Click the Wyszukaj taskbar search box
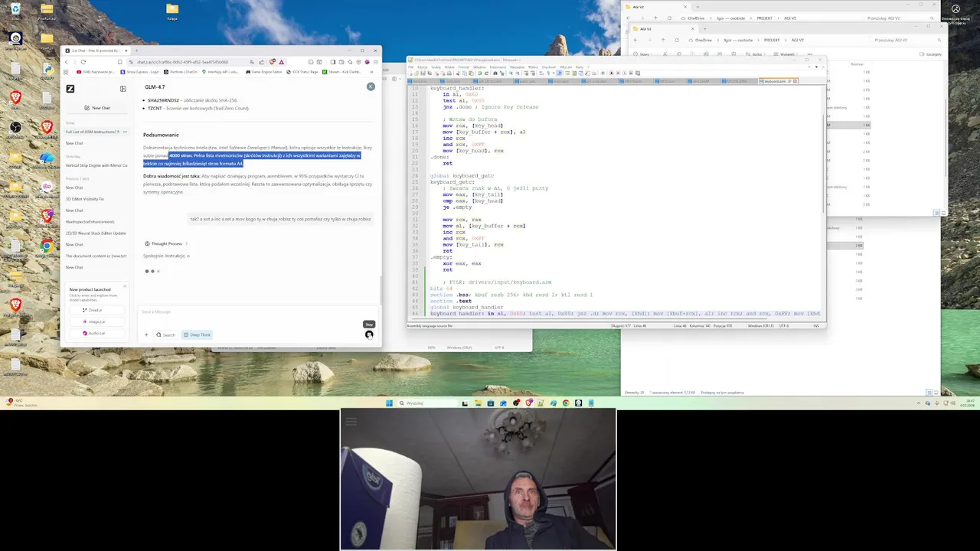 pos(429,403)
